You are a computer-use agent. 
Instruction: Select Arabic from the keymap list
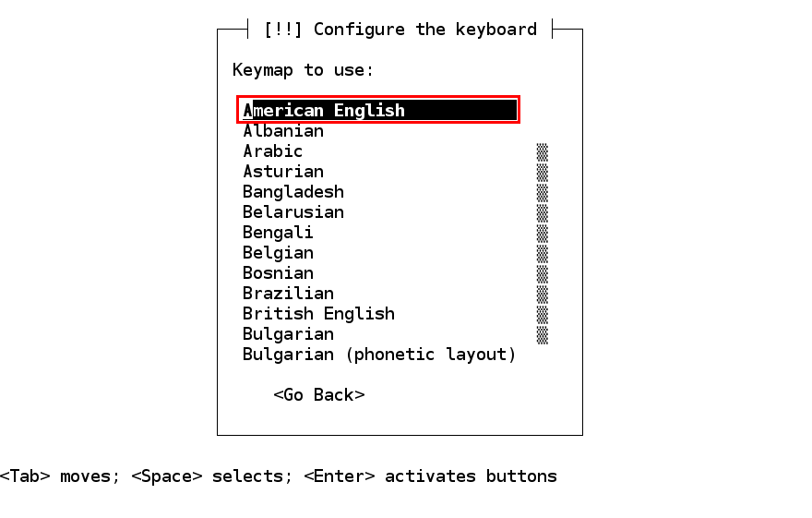[x=273, y=151]
